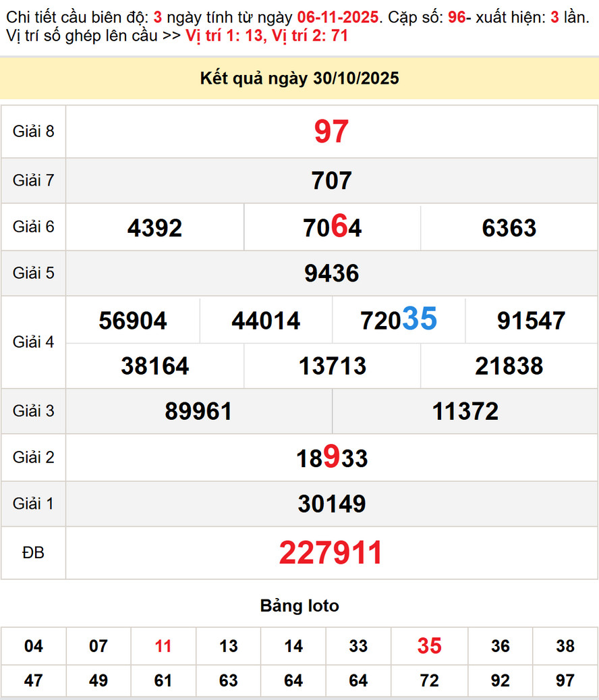Select Giải 4 number 72035
Viewport: 599px width, 700px height.
[398, 320]
